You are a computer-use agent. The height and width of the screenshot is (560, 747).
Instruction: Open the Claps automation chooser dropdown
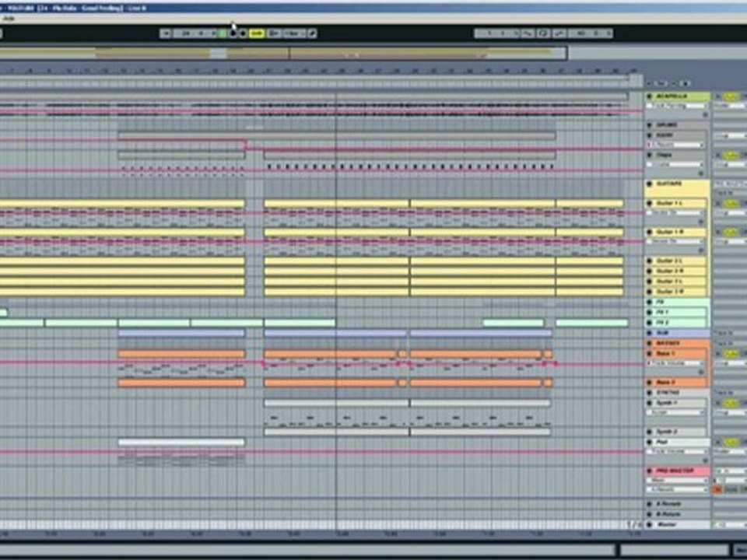pyautogui.click(x=675, y=164)
